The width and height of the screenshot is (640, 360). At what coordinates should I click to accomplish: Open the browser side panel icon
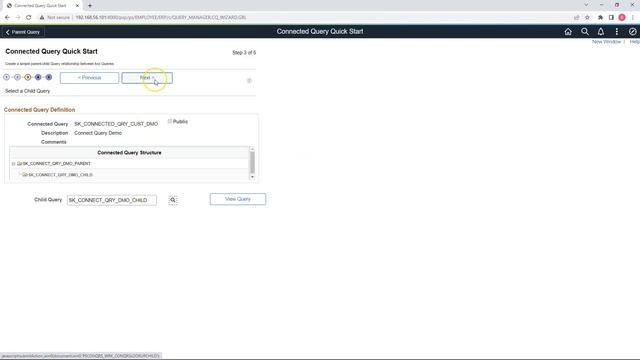click(x=611, y=18)
